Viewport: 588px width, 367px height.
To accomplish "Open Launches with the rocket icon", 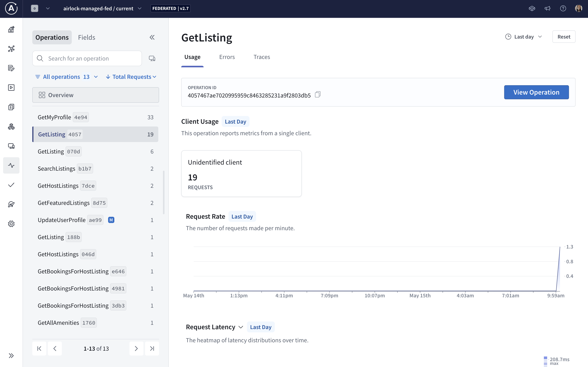I will pos(11,204).
